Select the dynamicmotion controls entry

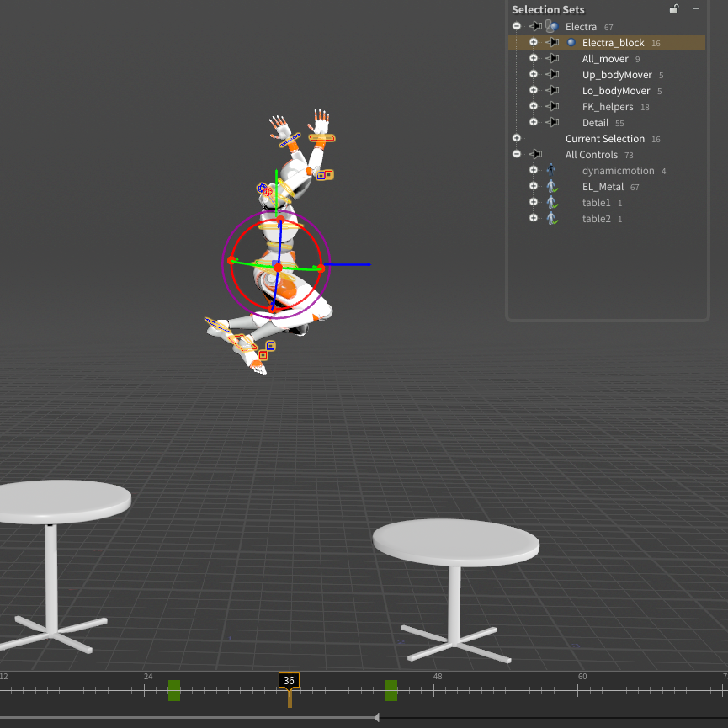(619, 171)
